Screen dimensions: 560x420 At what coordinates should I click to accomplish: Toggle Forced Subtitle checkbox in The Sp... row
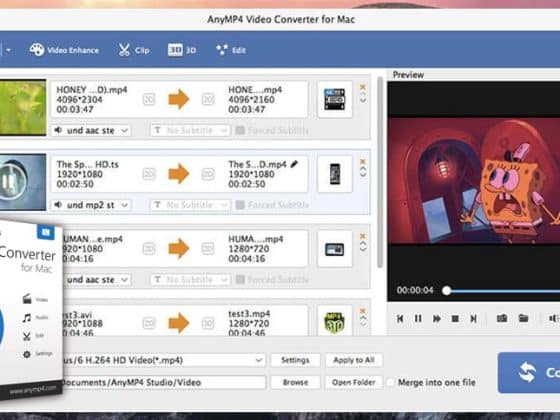(240, 205)
